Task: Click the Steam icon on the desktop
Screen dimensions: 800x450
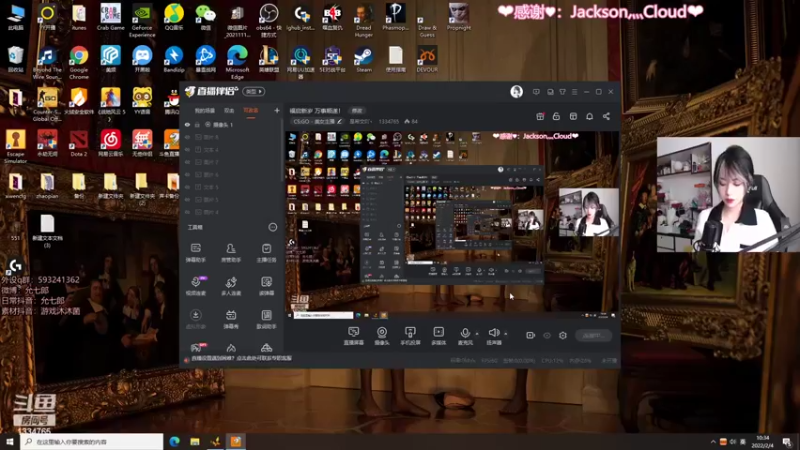Action: coord(364,59)
